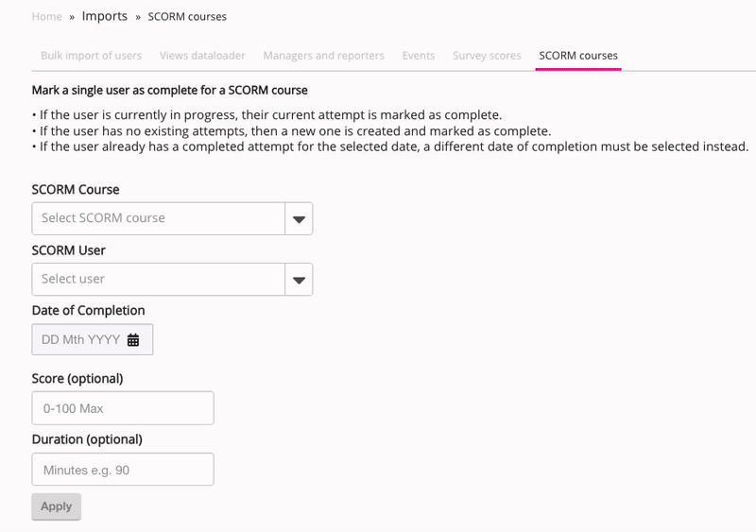The image size is (756, 532).
Task: Switch to Bulk import of users tab
Action: (91, 56)
